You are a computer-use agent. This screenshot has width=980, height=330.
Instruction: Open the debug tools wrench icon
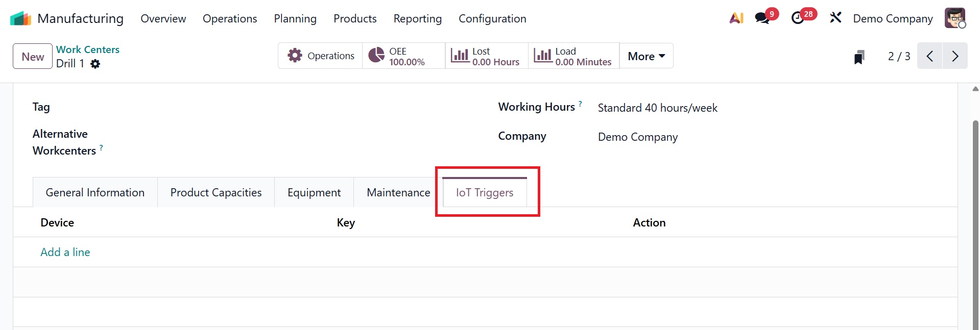(x=835, y=18)
